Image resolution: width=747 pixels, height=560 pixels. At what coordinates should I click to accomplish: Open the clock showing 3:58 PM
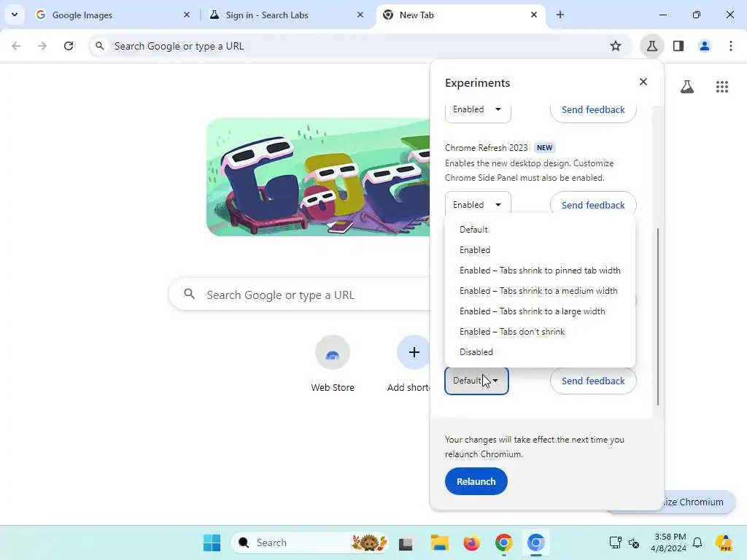668,542
